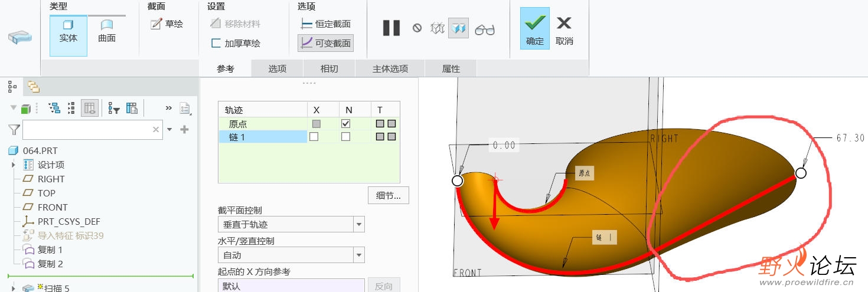The image size is (868, 292).
Task: Pause the sweep feature tool
Action: click(x=391, y=28)
